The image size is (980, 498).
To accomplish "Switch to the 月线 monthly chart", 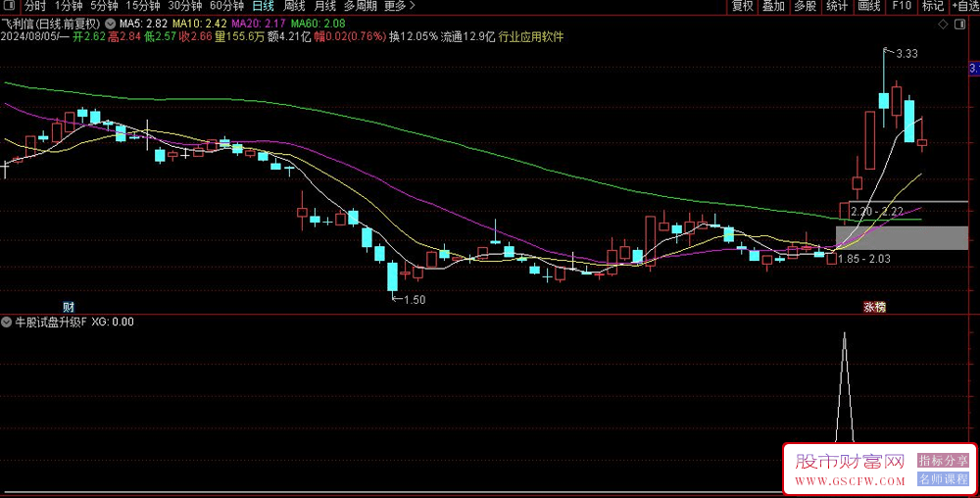I will pyautogui.click(x=325, y=6).
